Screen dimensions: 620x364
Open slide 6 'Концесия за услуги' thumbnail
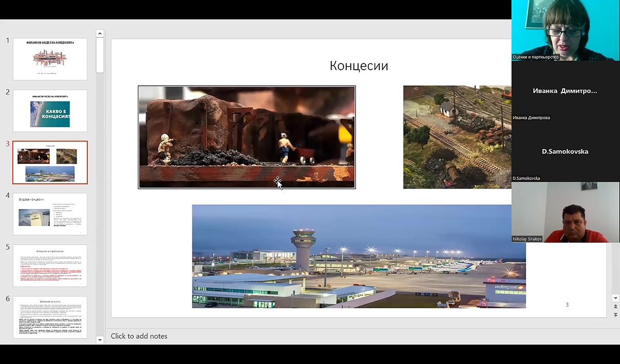coord(50,317)
